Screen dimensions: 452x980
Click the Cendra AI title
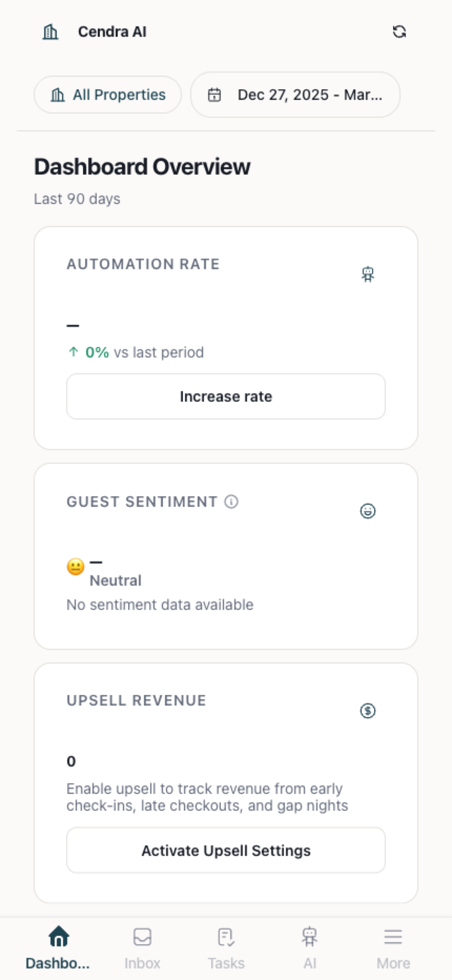pos(112,32)
